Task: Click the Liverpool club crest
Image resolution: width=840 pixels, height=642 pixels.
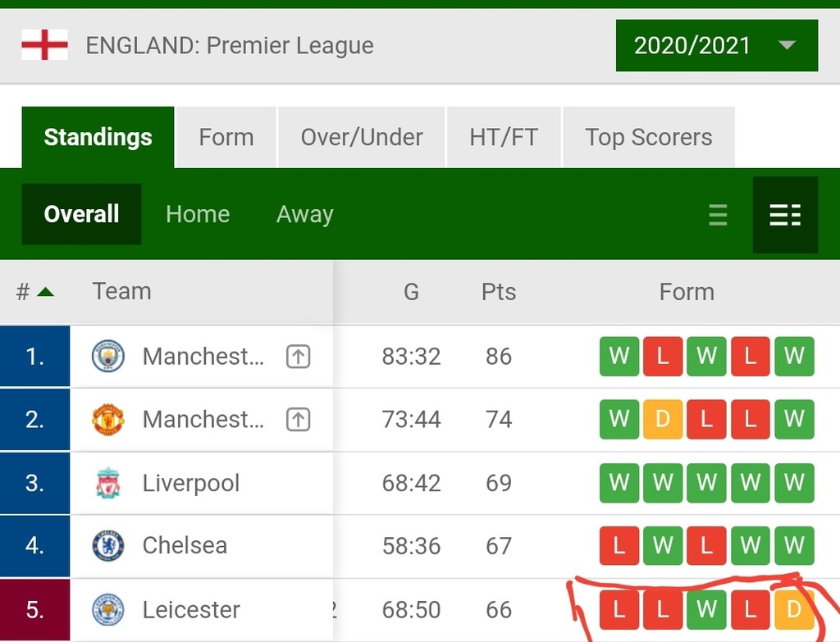Action: (107, 483)
